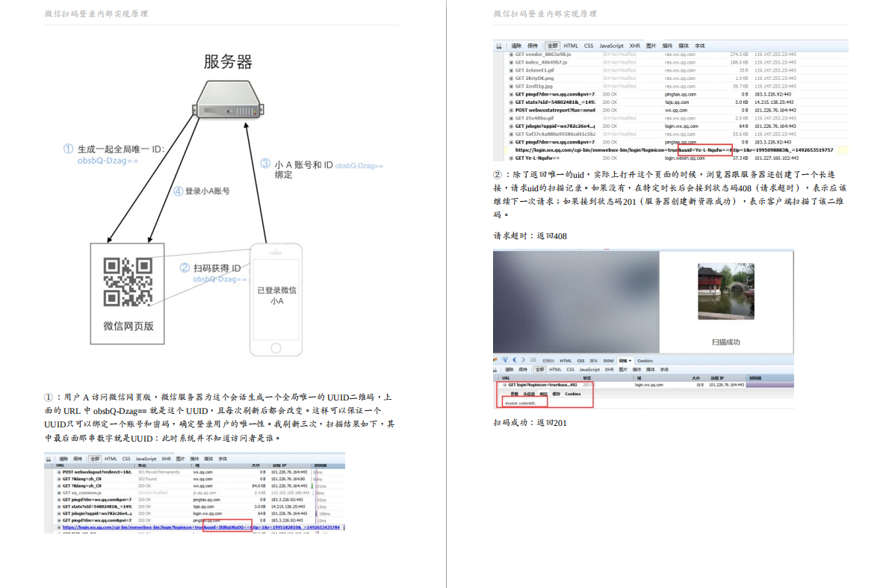
Task: Expand the POST webwxstatreport request row
Action: tap(511, 110)
